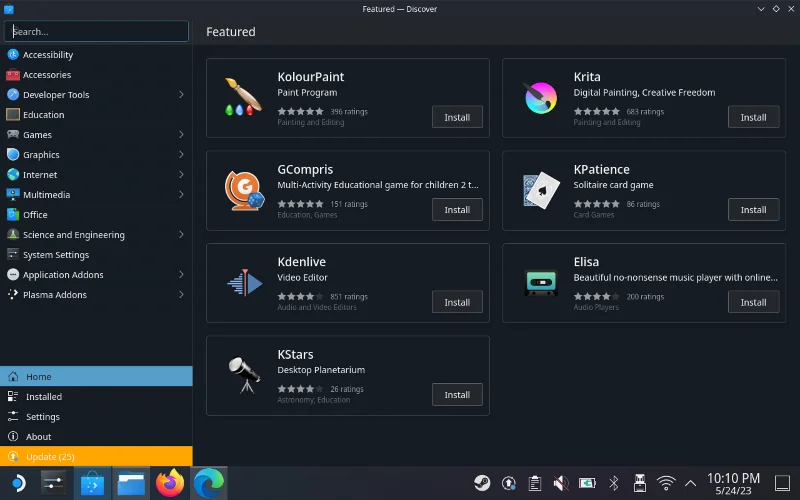
Task: Click the Elisa cassette icon
Action: [541, 283]
